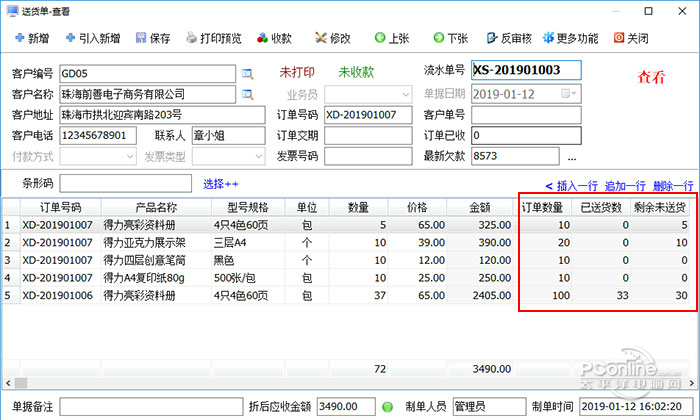Click the 客户名称 input field

click(147, 94)
